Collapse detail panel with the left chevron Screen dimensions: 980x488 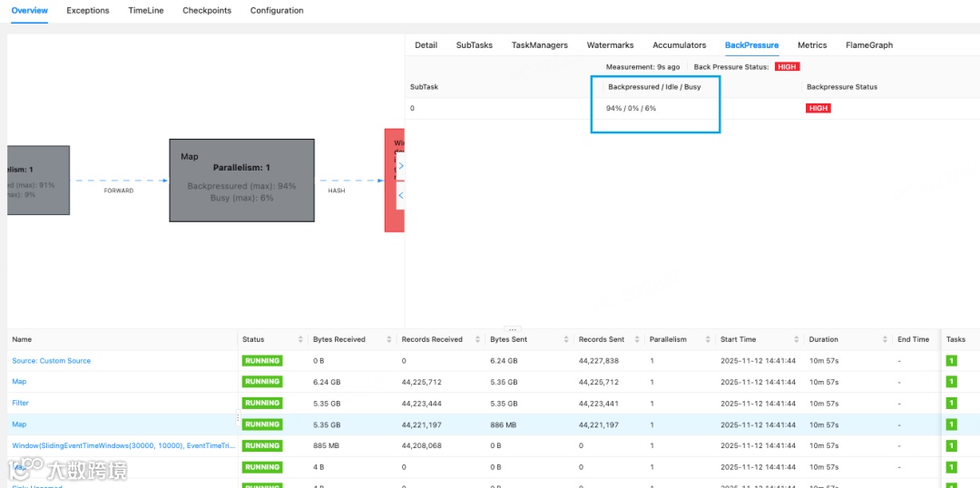pos(401,196)
